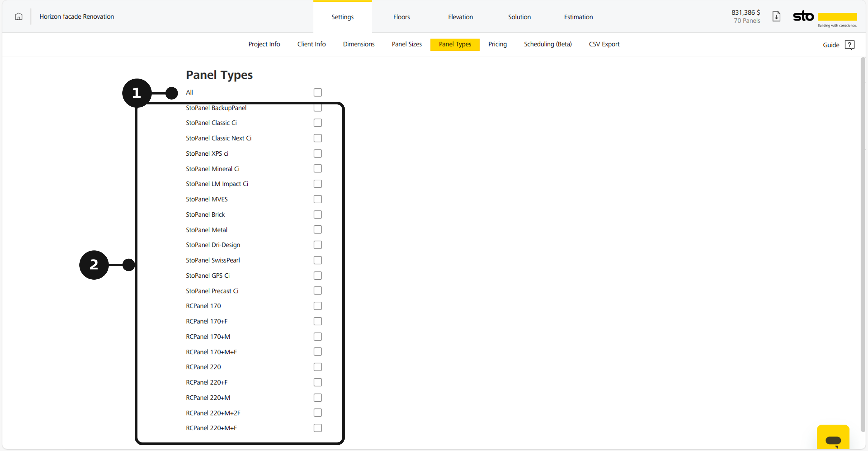
Task: Enable StoPanel MVES checkbox
Action: (317, 199)
